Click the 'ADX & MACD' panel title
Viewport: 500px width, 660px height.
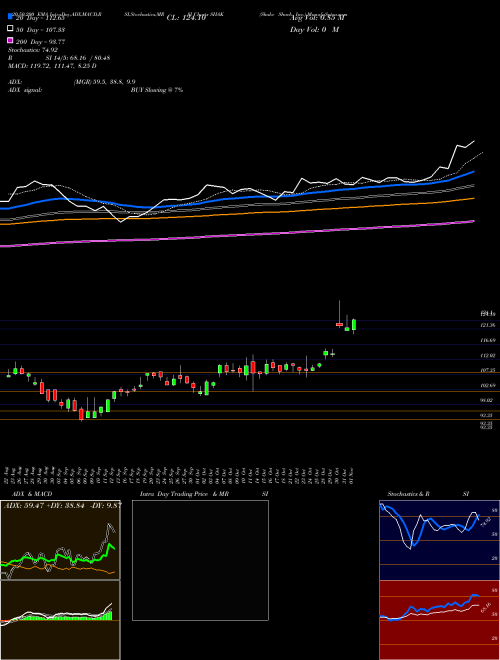coord(32,494)
